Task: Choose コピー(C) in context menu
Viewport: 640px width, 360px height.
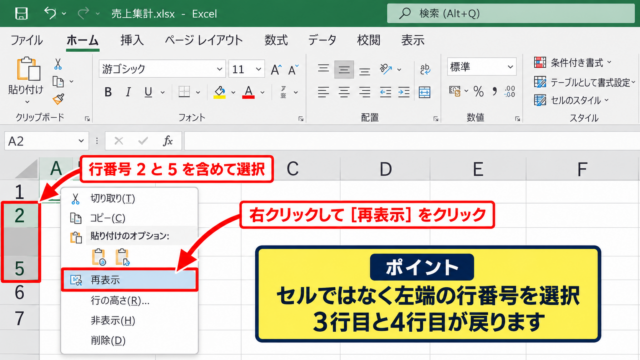Action: click(x=129, y=218)
